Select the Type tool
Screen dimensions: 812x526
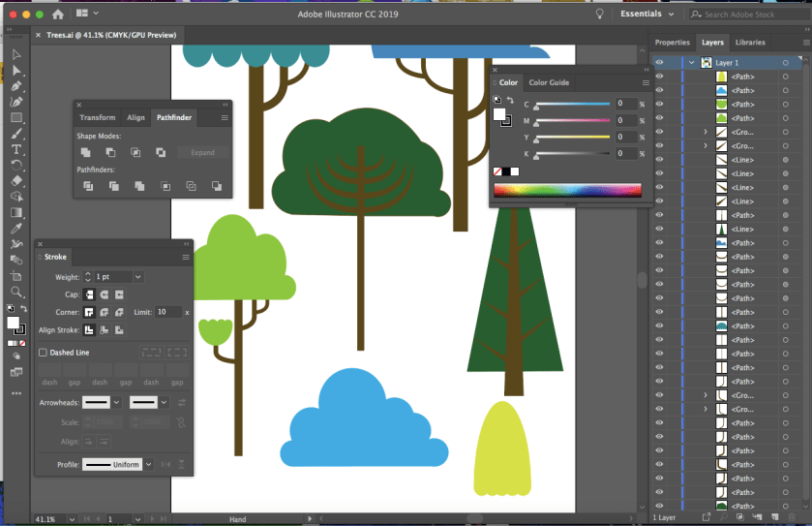[x=16, y=149]
